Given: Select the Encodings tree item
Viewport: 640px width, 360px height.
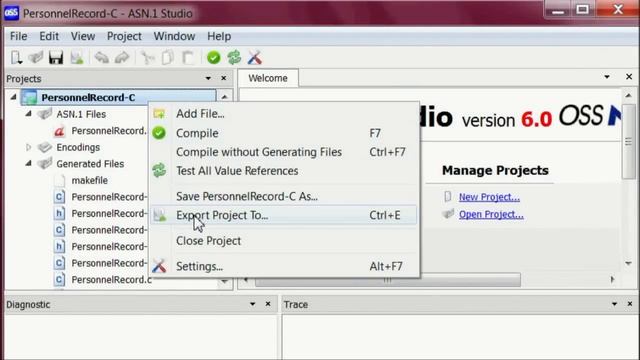Looking at the screenshot, I should click(78, 147).
